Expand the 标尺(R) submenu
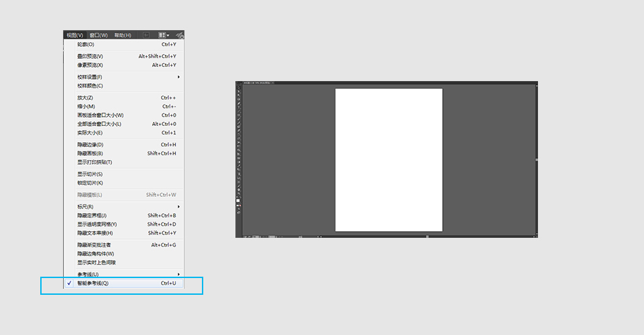The image size is (644, 335). (x=85, y=206)
